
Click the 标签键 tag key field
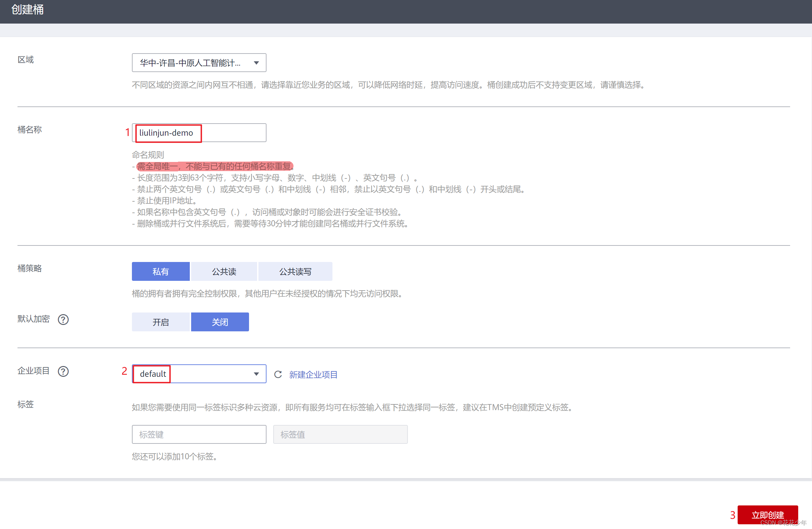[x=199, y=434]
